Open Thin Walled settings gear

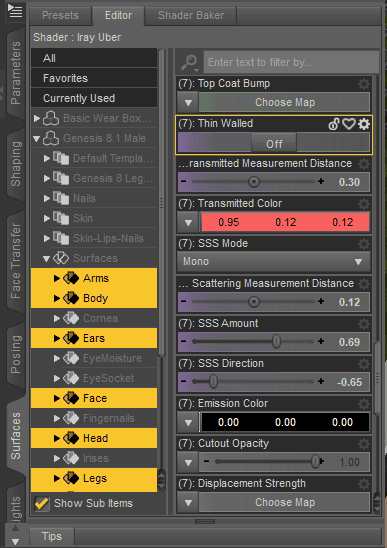click(364, 124)
